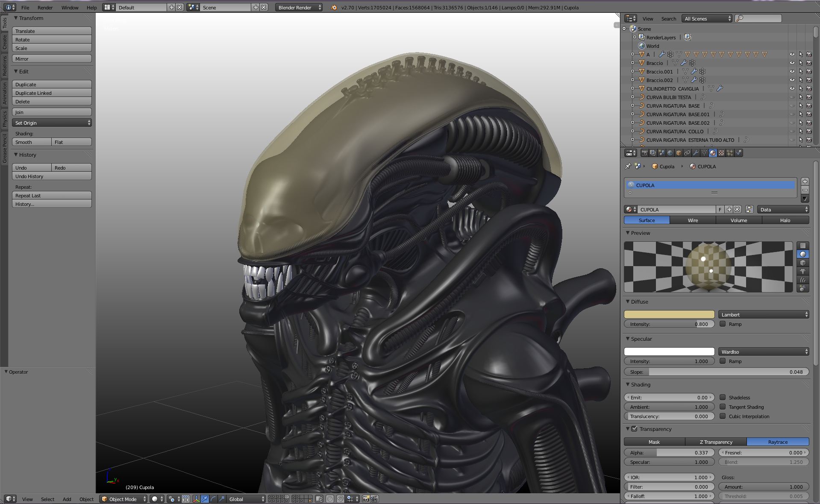Click the snap magnet icon in viewport header
Viewport: 820px width, 504px height.
pos(341,499)
